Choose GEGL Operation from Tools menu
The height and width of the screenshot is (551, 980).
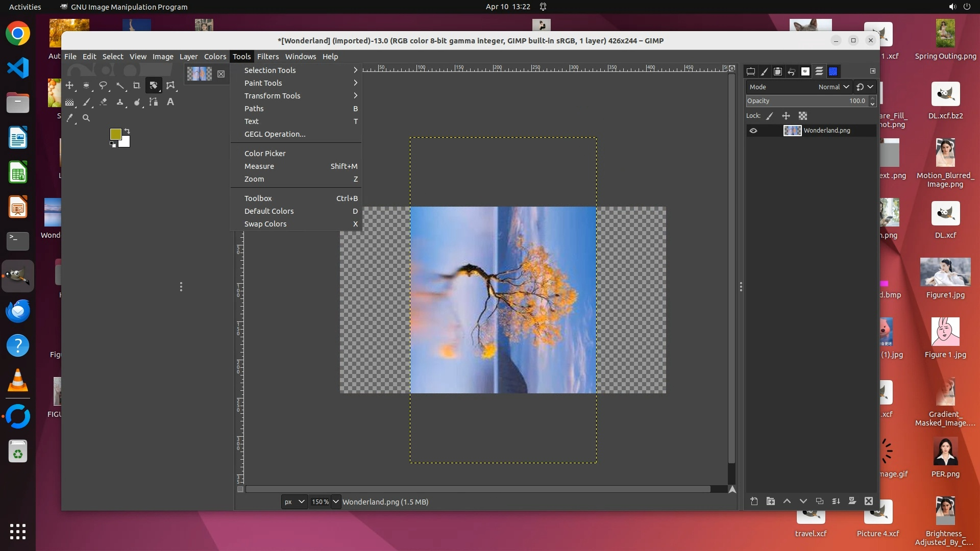point(275,134)
